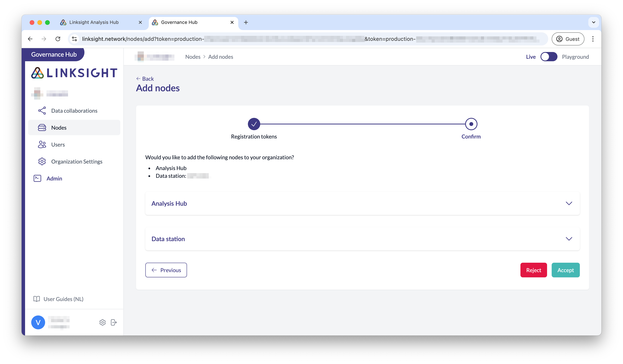The height and width of the screenshot is (364, 623).
Task: Click the Admin terminal icon
Action: (37, 178)
